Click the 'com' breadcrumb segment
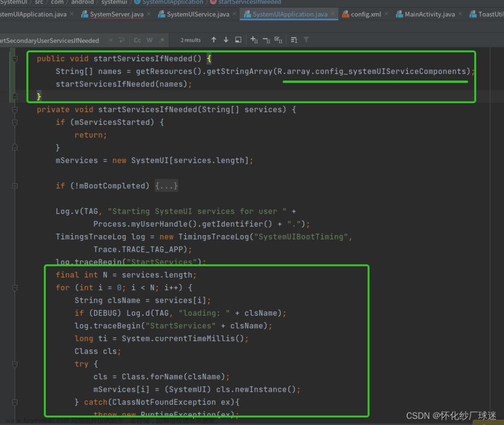The width and height of the screenshot is (504, 425). (57, 2)
